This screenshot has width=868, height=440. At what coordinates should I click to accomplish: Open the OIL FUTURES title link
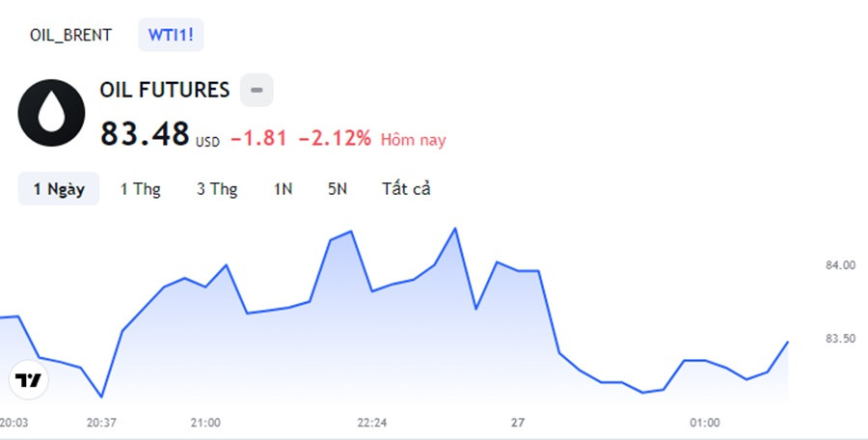point(165,91)
